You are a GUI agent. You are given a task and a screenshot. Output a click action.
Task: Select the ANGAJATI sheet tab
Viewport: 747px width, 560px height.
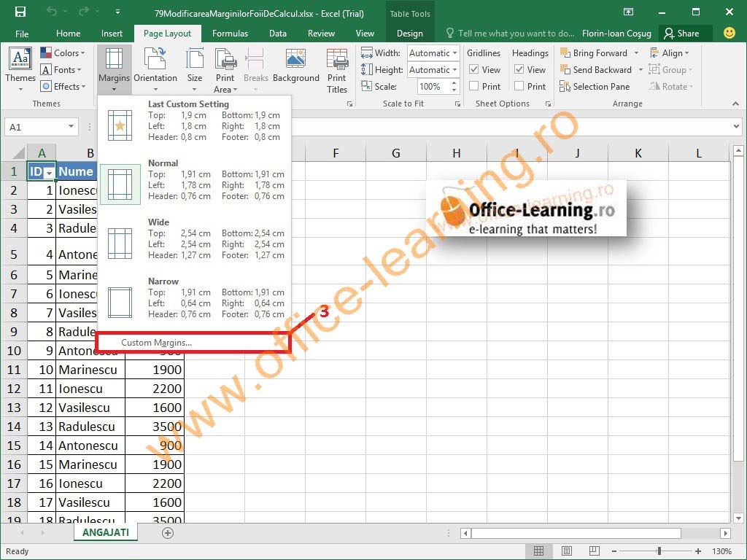click(x=105, y=532)
